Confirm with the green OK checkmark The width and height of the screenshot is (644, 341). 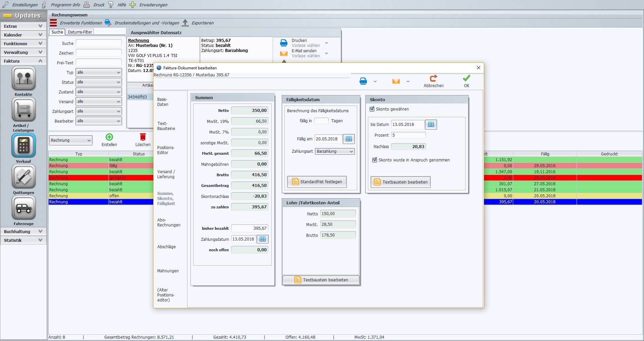pos(467,78)
